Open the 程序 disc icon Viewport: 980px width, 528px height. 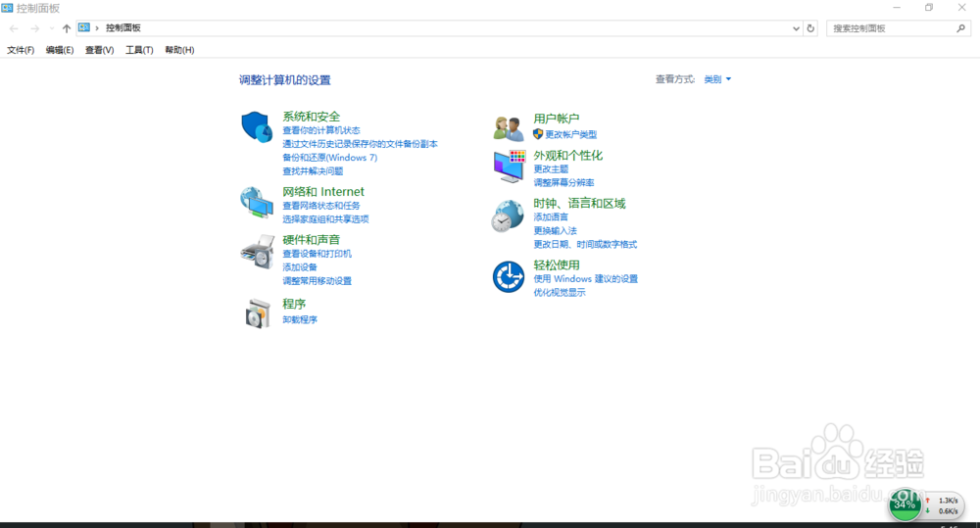pos(258,313)
